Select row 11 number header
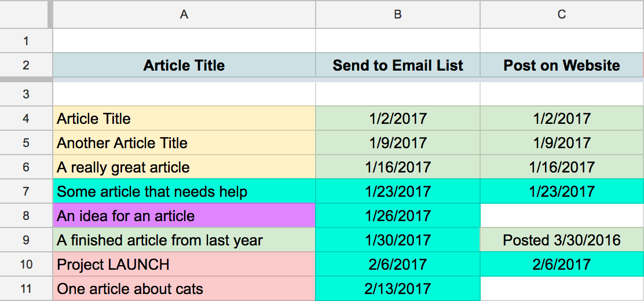This screenshot has height=301, width=644. pos(26,289)
